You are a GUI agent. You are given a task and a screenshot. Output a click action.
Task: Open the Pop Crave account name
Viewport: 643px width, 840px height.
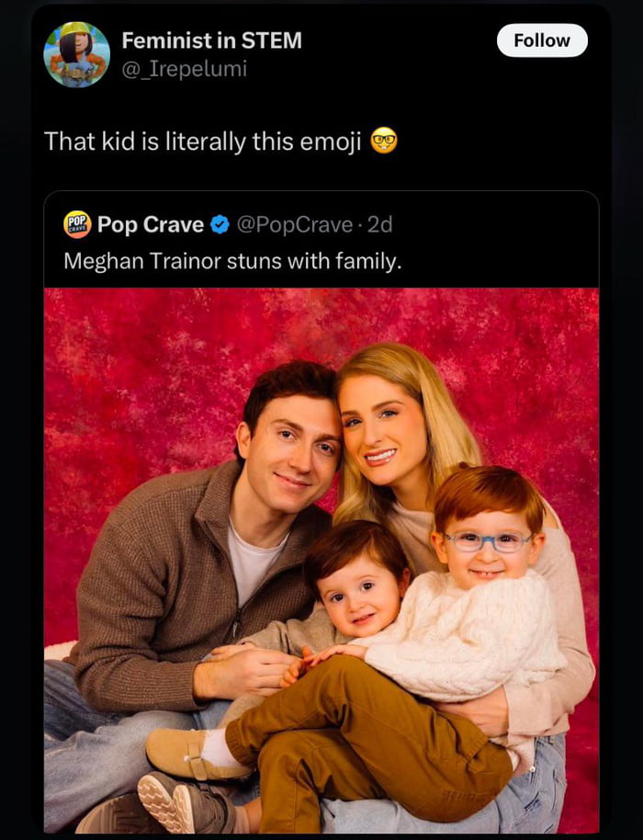click(151, 224)
